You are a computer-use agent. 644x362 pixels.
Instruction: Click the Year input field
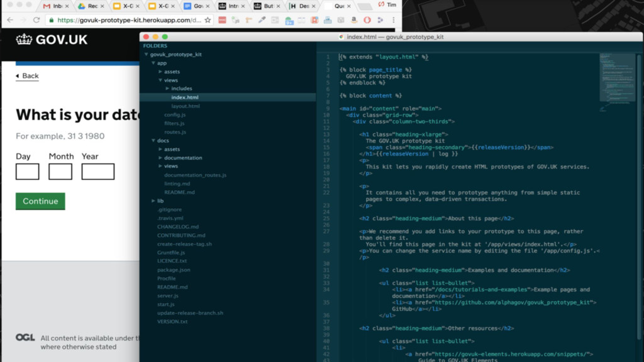[97, 172]
